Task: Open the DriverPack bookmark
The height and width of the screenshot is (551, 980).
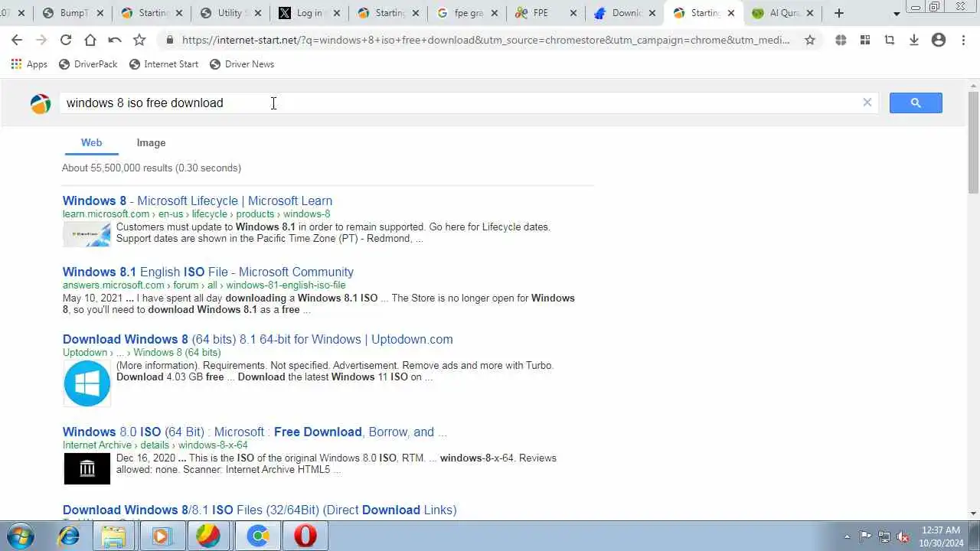Action: (x=88, y=64)
